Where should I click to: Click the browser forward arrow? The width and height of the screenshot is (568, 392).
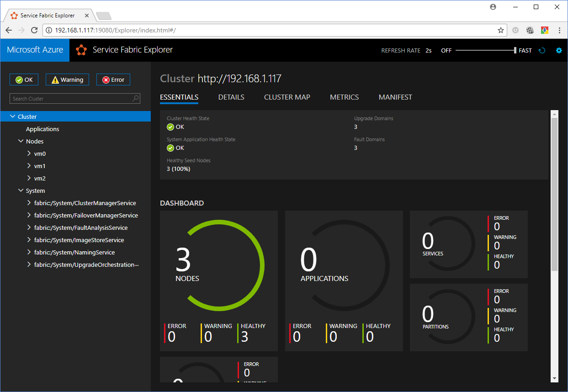coord(21,30)
